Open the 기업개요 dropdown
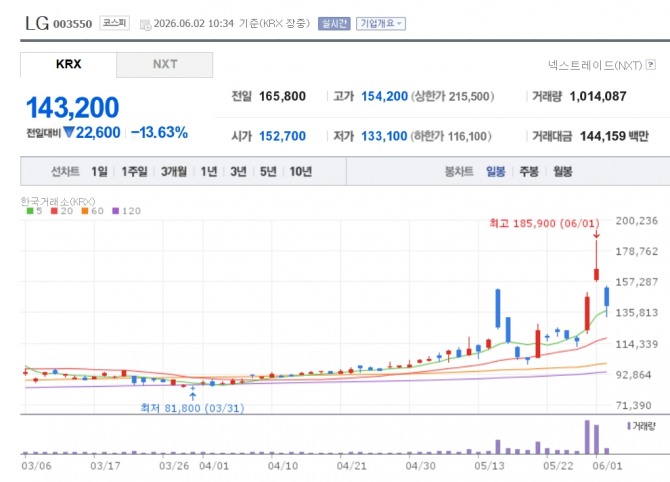This screenshot has height=482, width=670. tap(381, 24)
